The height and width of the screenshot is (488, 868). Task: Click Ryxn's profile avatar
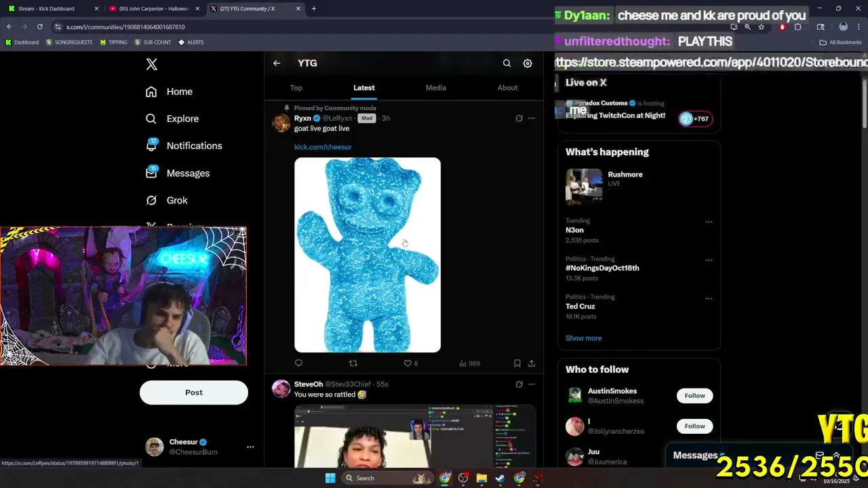[281, 123]
